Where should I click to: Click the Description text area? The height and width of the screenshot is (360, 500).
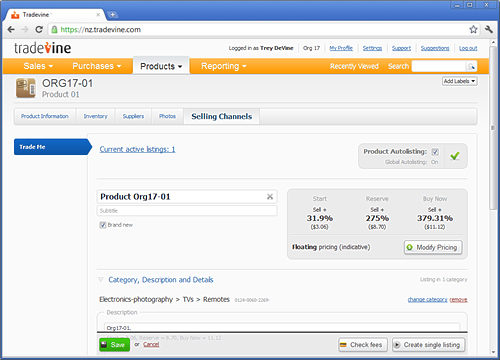coord(282,327)
